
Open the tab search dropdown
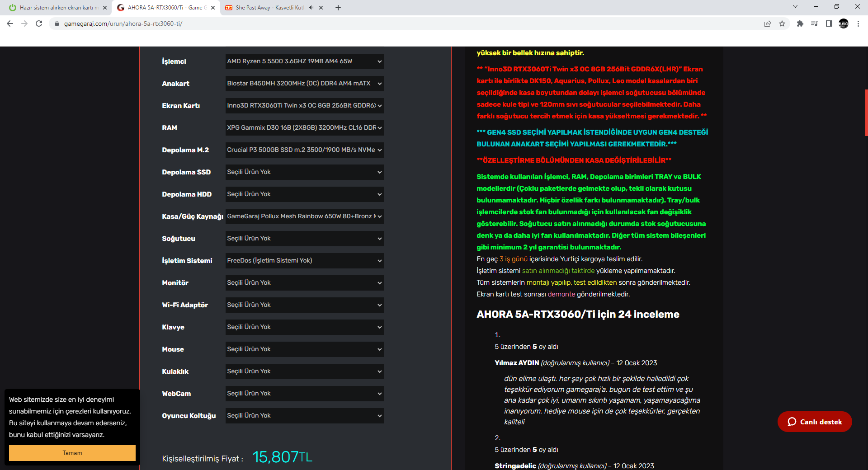795,7
